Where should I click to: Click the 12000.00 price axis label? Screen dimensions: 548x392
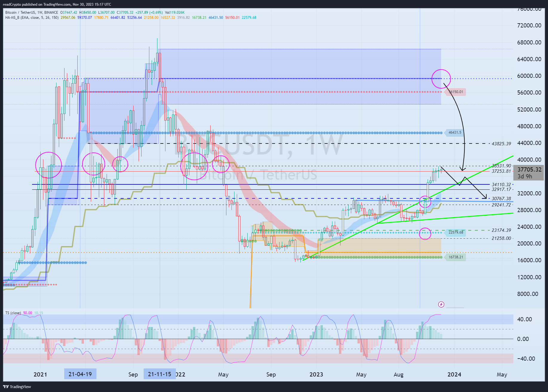click(x=529, y=277)
